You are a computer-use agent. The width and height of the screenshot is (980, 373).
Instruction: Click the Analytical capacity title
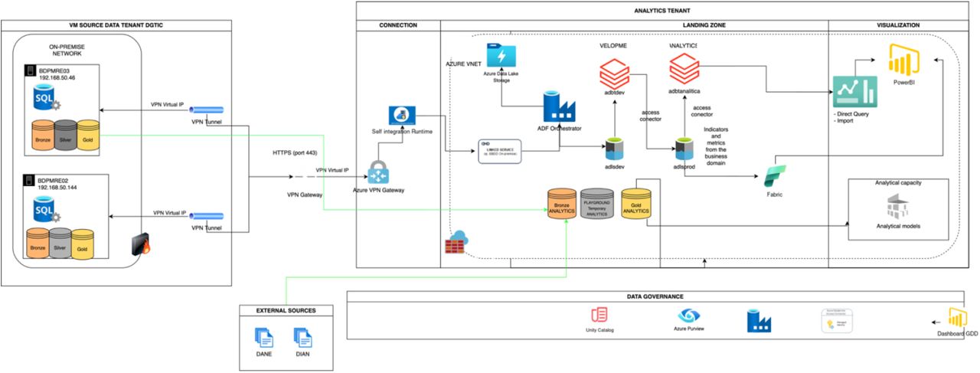click(x=899, y=184)
